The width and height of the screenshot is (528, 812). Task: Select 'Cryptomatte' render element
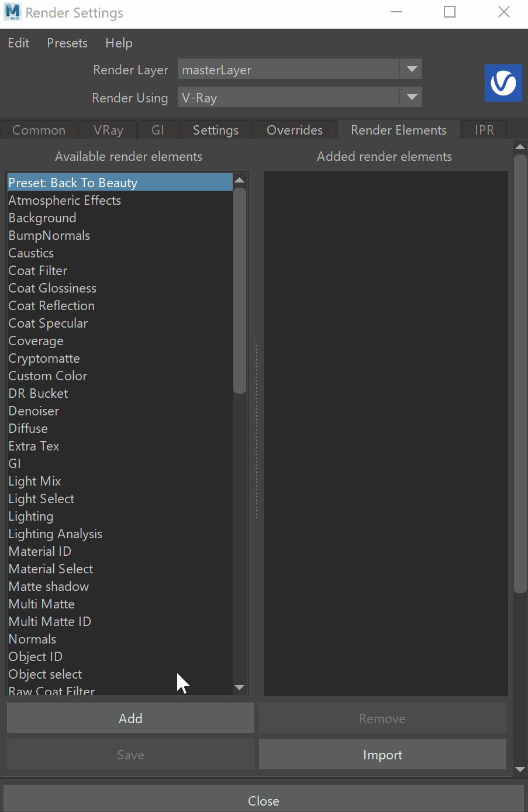tap(120, 358)
